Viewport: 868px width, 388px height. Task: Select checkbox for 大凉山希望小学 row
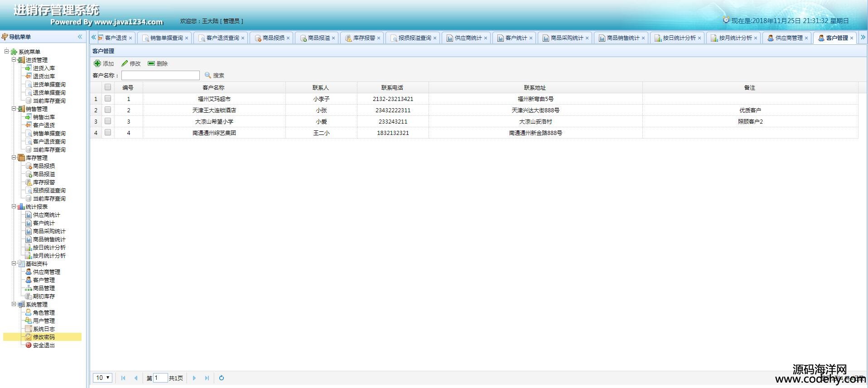(x=108, y=121)
